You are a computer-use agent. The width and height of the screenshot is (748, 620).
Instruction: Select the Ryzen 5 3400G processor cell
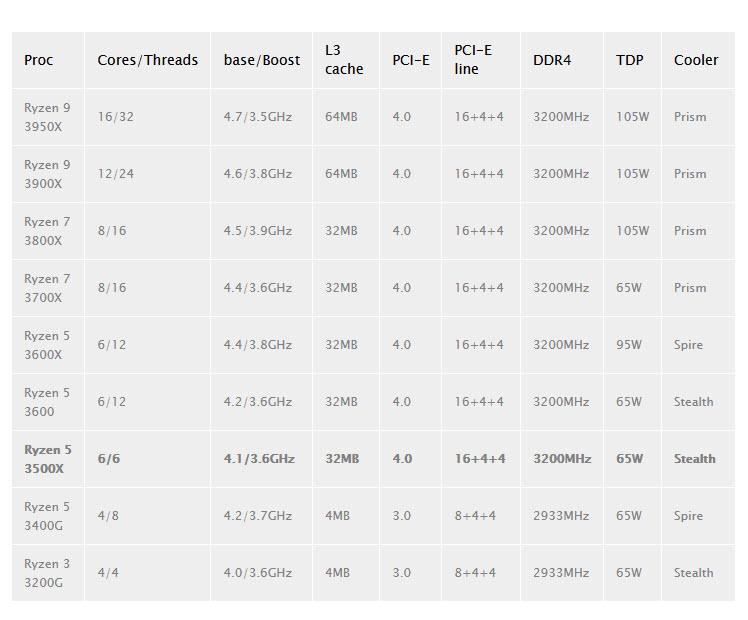[47, 516]
